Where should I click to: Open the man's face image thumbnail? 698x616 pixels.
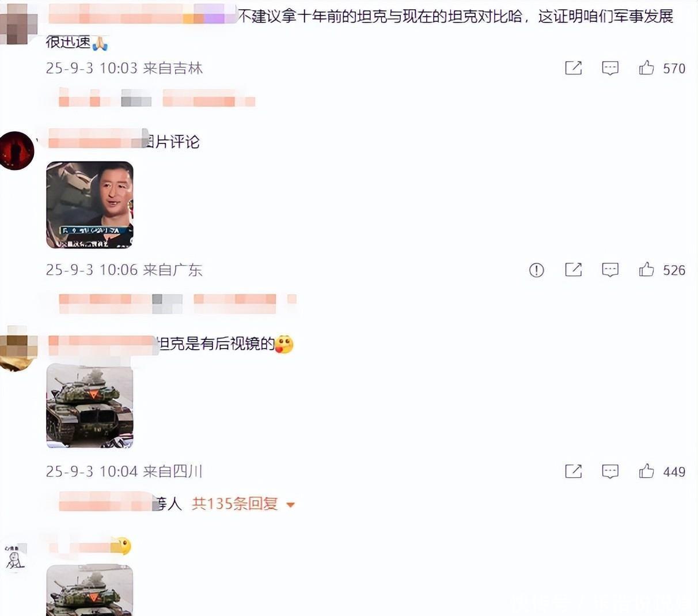[x=90, y=205]
